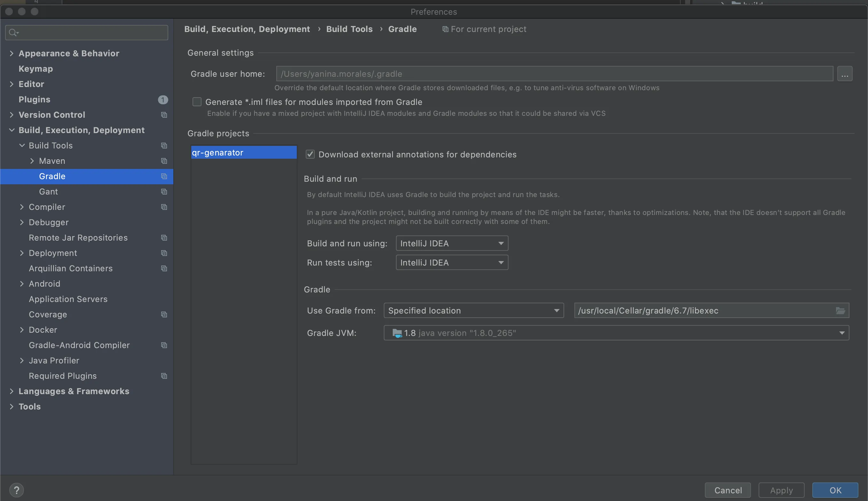The image size is (868, 501).
Task: Click the Plugins update badge showing 1
Action: [163, 99]
